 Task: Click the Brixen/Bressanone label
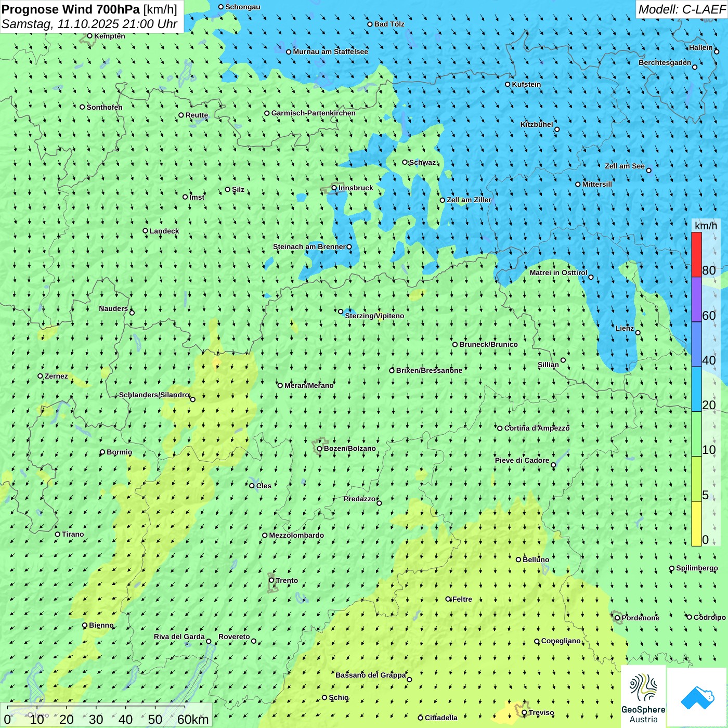[x=429, y=370]
